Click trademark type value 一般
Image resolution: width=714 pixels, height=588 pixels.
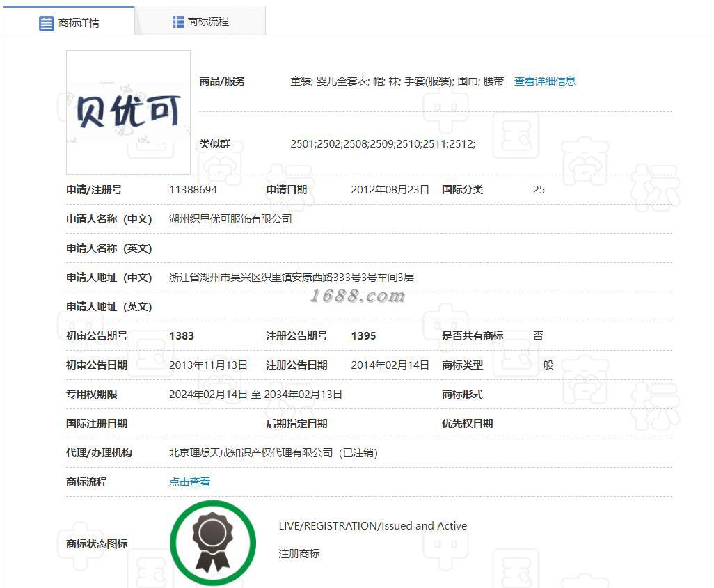point(543,365)
